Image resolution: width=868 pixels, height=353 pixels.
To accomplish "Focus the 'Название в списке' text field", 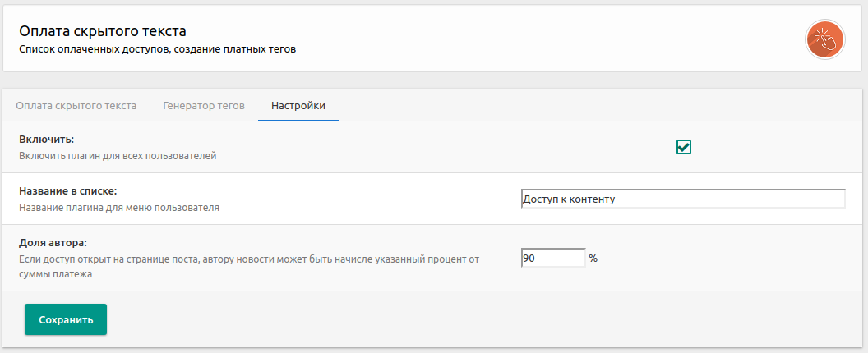I will (x=682, y=199).
